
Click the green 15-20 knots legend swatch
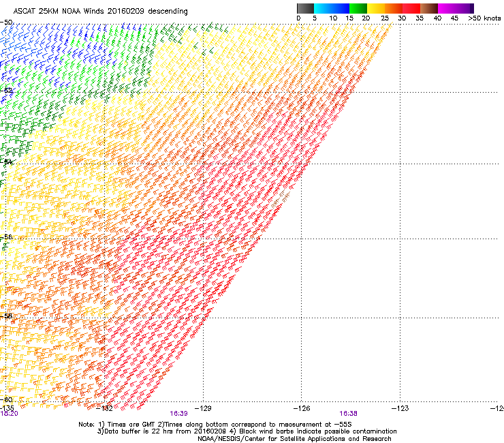tap(358, 8)
